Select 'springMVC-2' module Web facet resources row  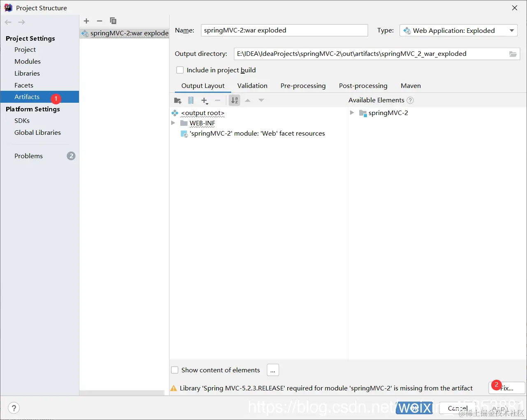(253, 134)
